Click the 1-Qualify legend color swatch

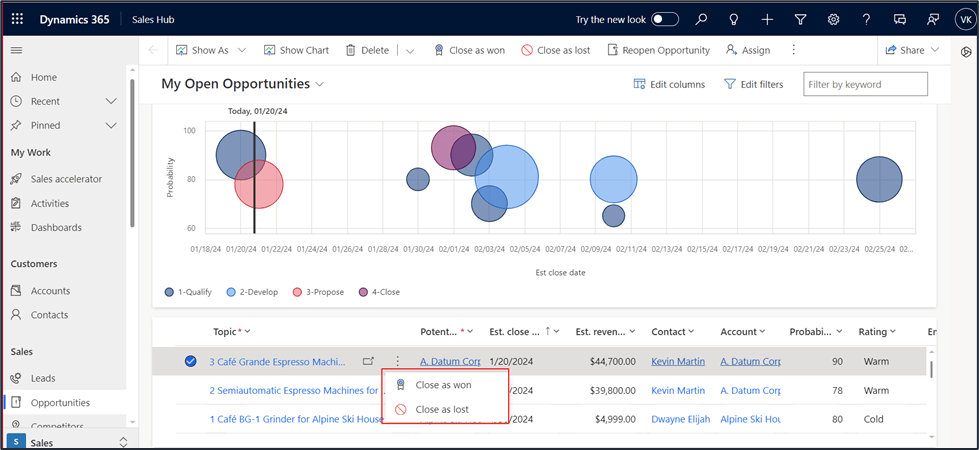tap(169, 292)
